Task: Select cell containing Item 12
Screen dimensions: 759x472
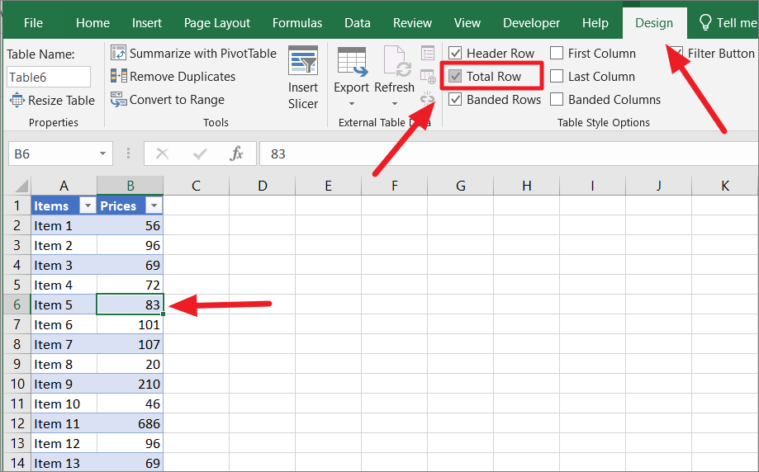Action: (64, 443)
